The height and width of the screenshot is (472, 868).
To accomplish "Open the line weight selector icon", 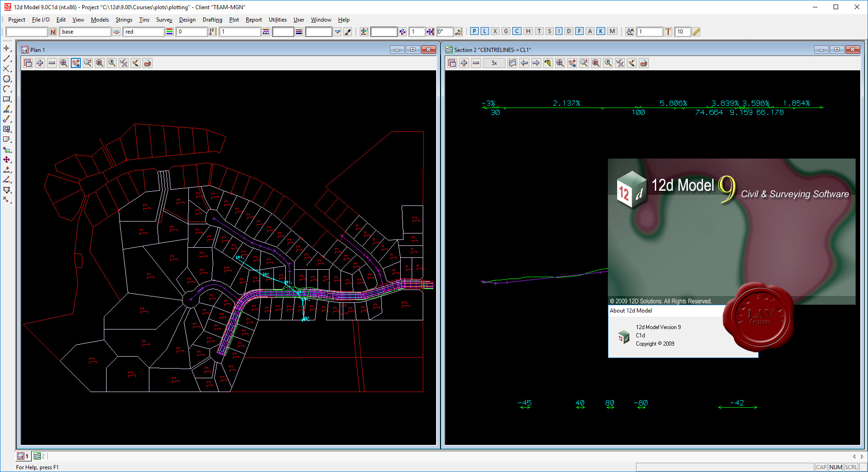I will [299, 32].
